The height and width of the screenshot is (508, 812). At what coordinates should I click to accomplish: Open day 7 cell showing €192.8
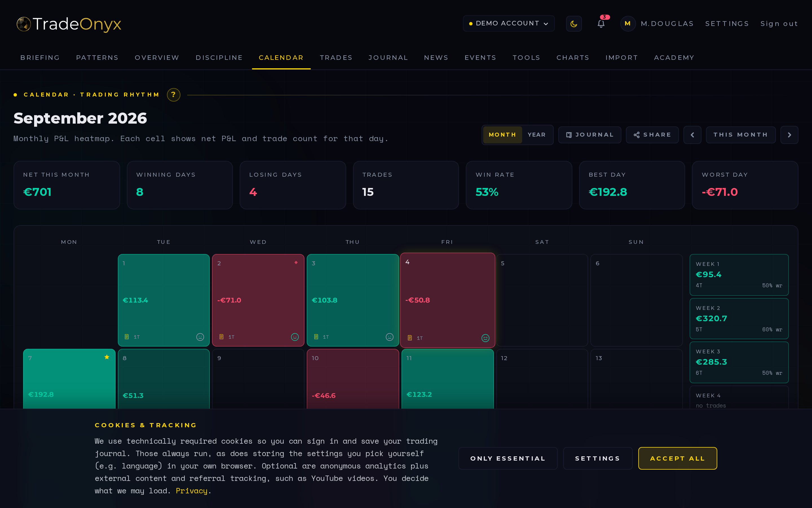click(69, 379)
